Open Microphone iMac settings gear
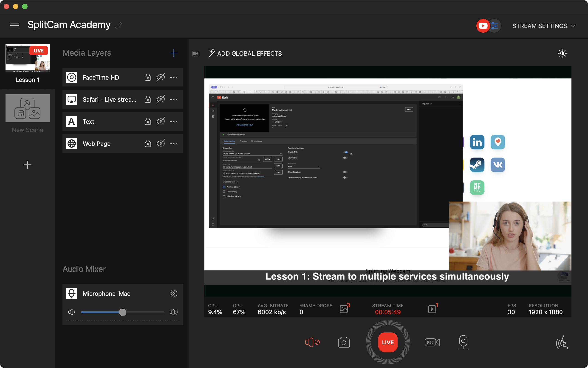The height and width of the screenshot is (368, 588). pos(173,293)
